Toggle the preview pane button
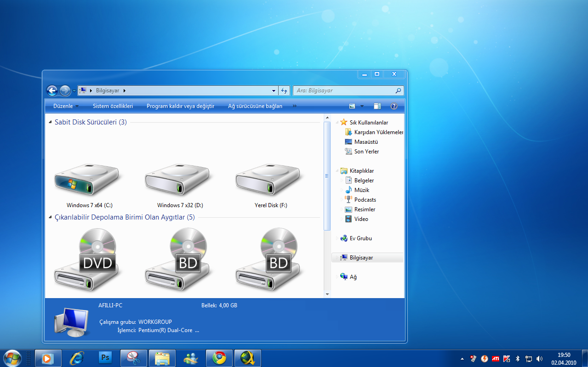This screenshot has height=367, width=588. coord(377,106)
